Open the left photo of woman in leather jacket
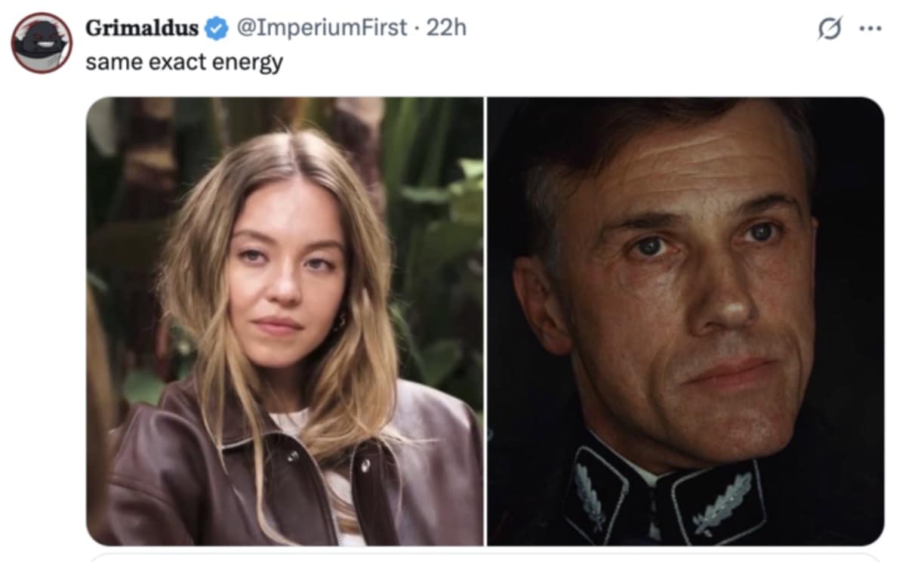The width and height of the screenshot is (924, 562). (x=285, y=320)
